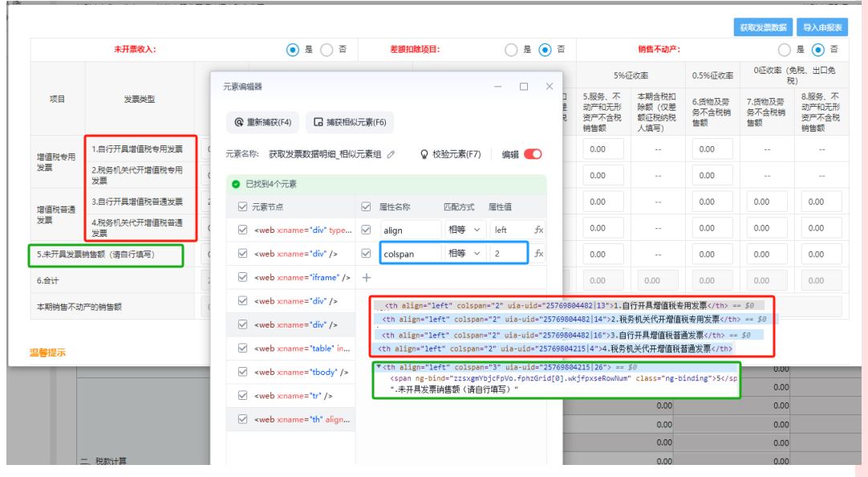This screenshot has width=868, height=477.
Task: Click the fx icon in the align row
Action: coord(538,230)
